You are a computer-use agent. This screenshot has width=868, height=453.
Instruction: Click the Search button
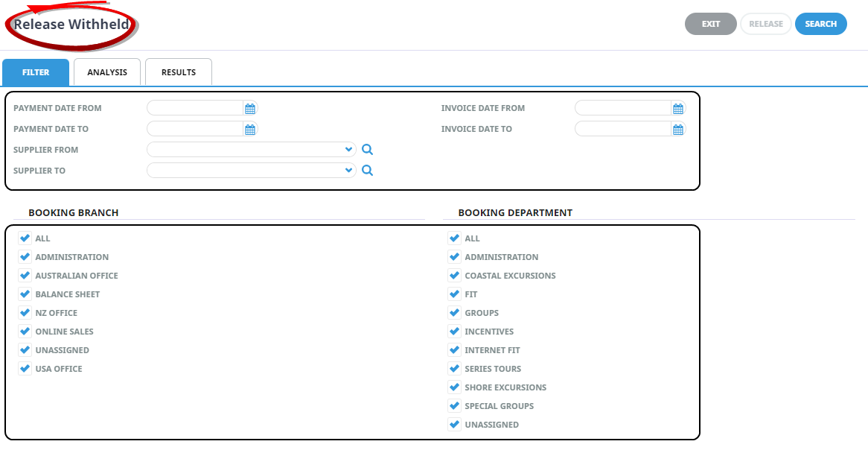pos(820,24)
